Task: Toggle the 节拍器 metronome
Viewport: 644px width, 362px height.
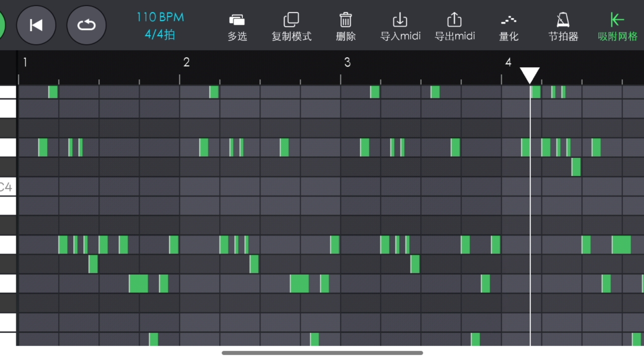Action: coord(563,27)
